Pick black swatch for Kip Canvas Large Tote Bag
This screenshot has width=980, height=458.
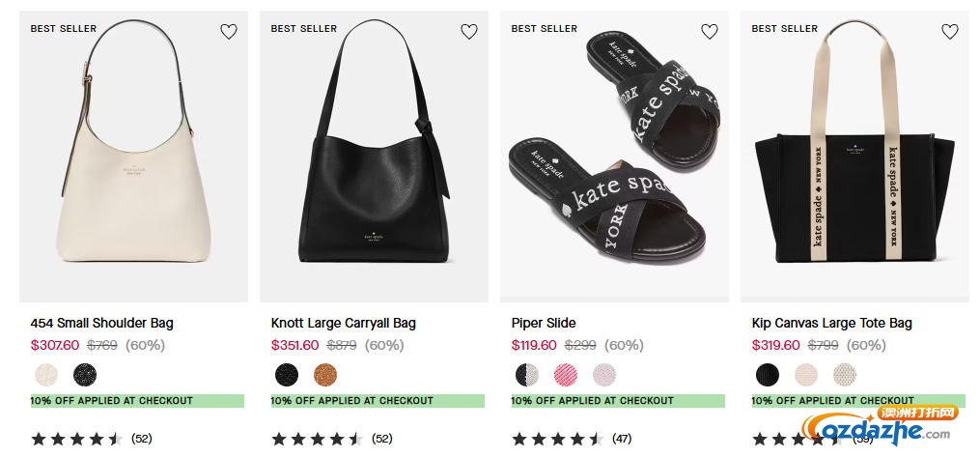click(x=768, y=374)
